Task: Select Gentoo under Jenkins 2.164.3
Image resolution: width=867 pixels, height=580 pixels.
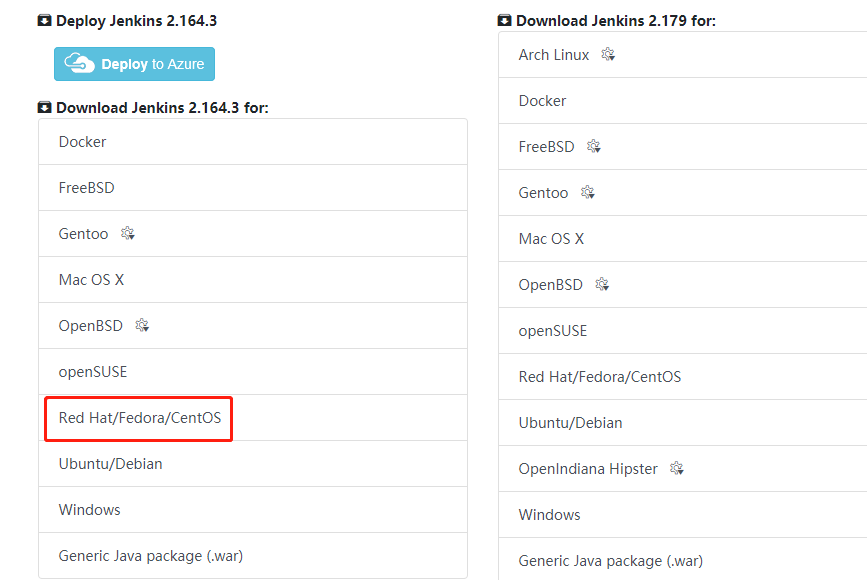Action: (x=253, y=233)
